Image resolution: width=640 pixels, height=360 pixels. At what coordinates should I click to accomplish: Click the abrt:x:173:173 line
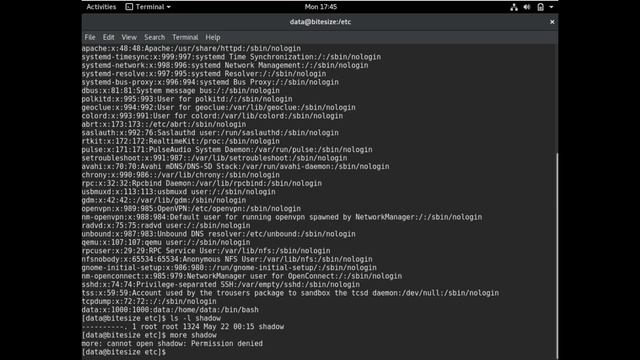164,124
